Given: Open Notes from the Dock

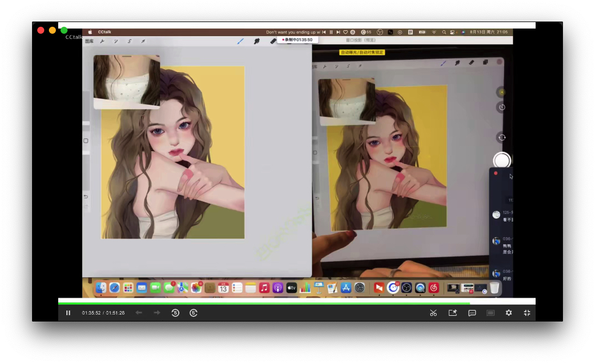Looking at the screenshot, I should point(251,288).
